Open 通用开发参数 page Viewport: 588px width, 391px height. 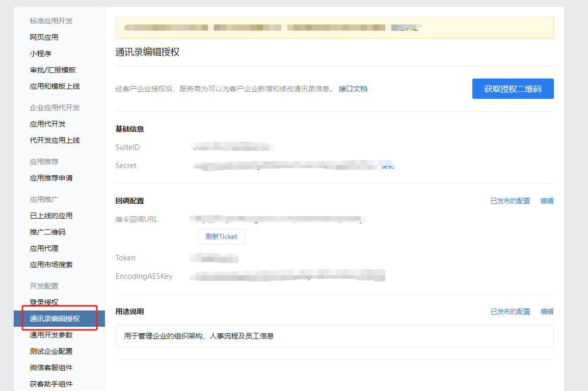51,335
